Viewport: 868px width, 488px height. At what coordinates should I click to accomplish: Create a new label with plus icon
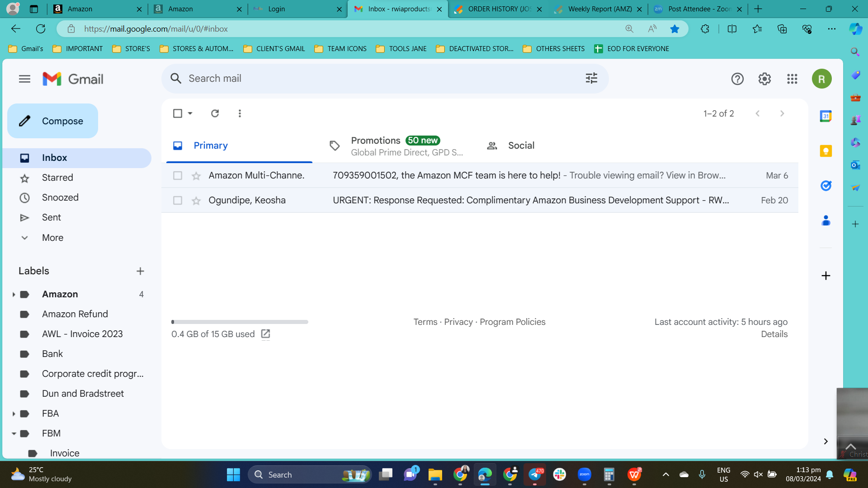pos(140,271)
